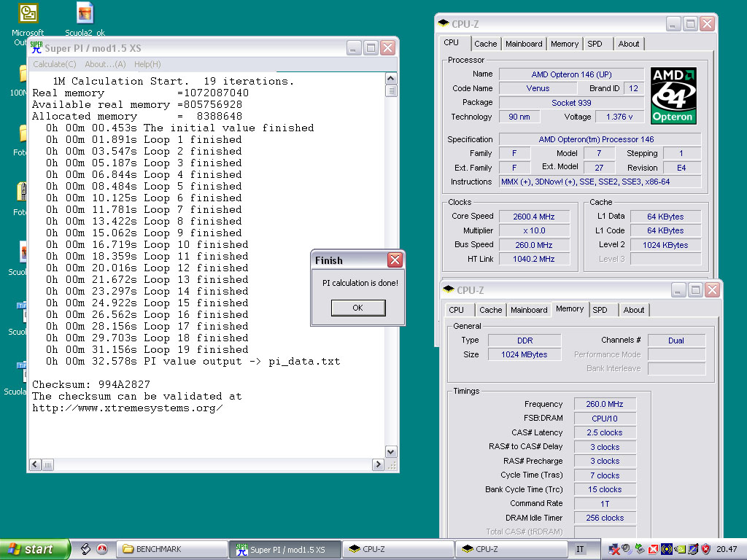Screen dimensions: 747x560
Task: Click the title bar chip icon of the CPU-Z processor window
Action: [444, 23]
